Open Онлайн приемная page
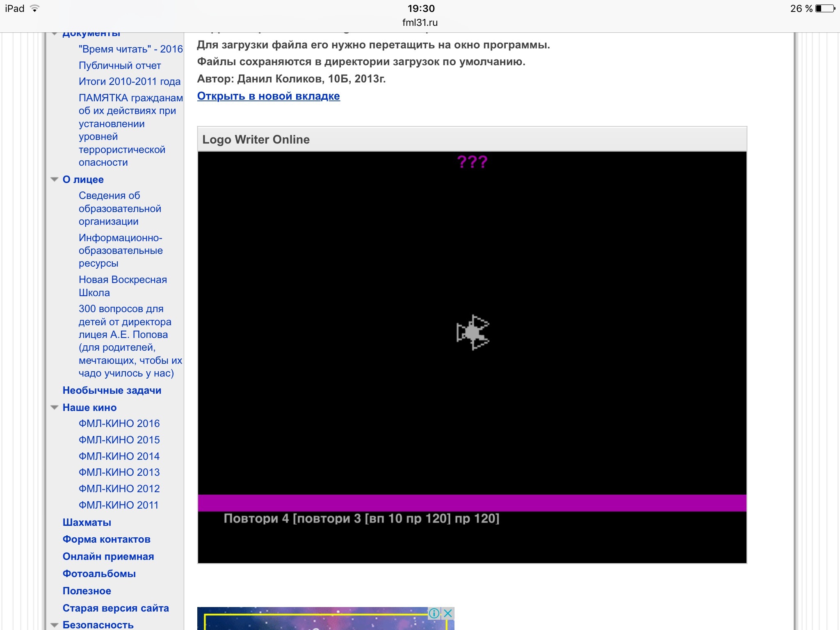Image resolution: width=840 pixels, height=630 pixels. (x=108, y=557)
